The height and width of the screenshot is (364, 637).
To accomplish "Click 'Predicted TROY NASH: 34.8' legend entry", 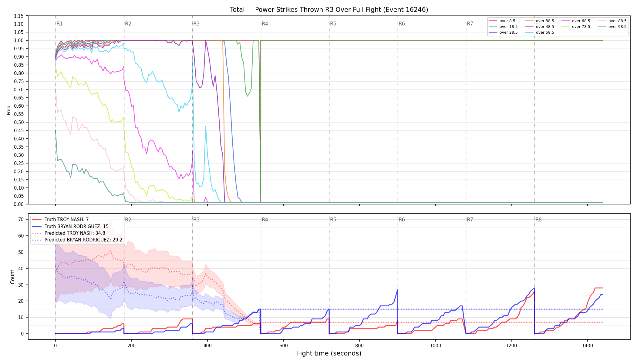I will (68, 233).
